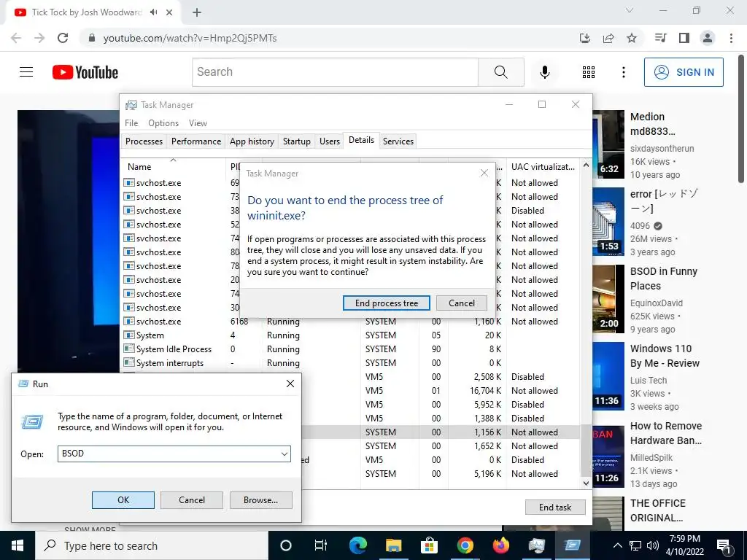This screenshot has width=747, height=560.
Task: Click Task Manager scrollbar down arrow
Action: [586, 483]
